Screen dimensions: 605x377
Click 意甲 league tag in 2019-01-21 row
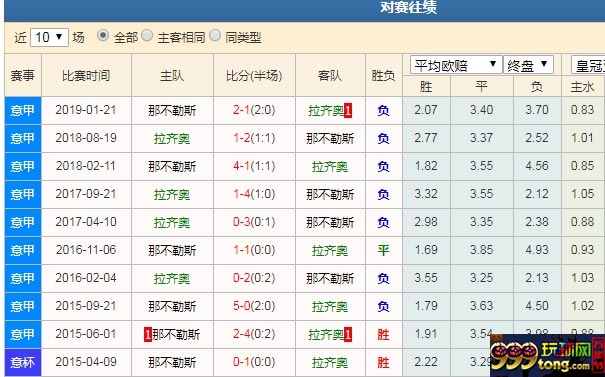[x=23, y=110]
